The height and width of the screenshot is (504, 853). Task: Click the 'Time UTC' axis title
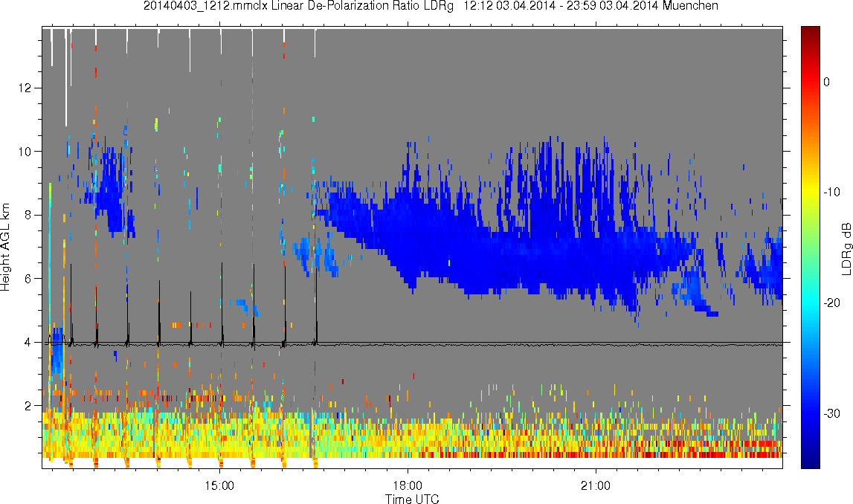point(412,499)
